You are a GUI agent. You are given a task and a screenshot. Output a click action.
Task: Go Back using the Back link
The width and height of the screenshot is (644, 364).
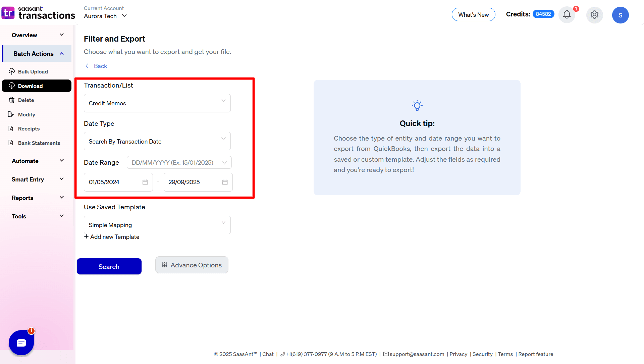96,66
